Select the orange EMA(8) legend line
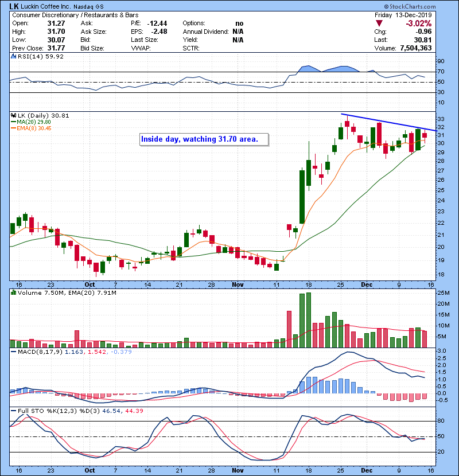Image resolution: width=459 pixels, height=476 pixels. [x=13, y=128]
